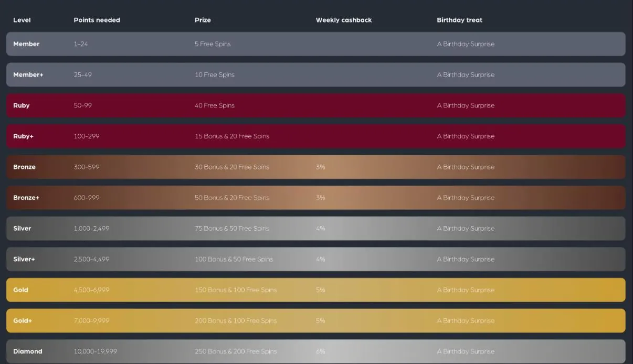Select the Silver+ level name
Screen dimensions: 633x364
[24, 259]
